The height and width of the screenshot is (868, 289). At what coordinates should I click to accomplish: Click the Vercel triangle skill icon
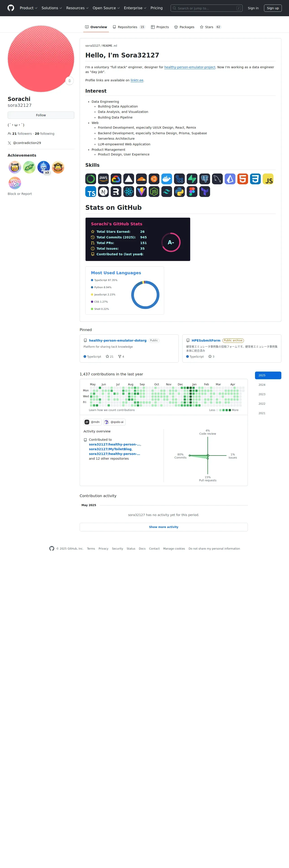pos(129,179)
